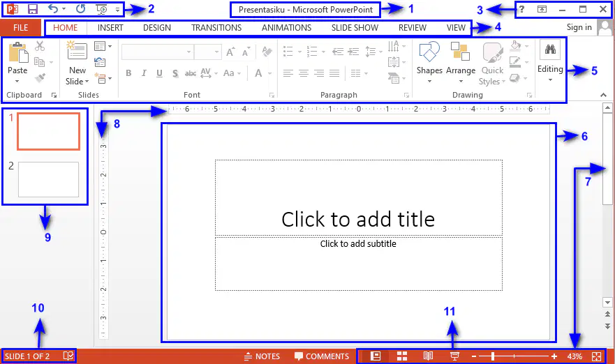
Task: Open Change Case Aa dropdown
Action: (232, 73)
